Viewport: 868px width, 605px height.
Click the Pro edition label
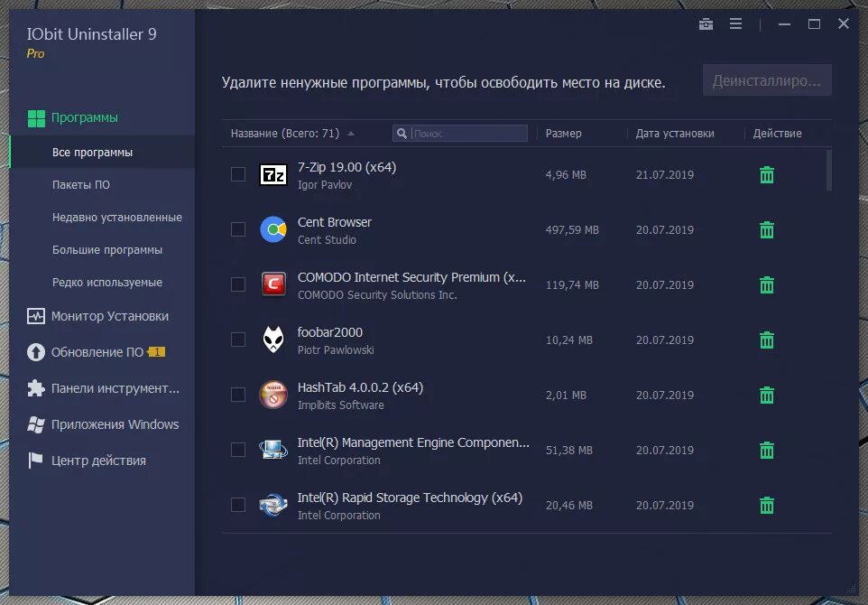tap(35, 54)
